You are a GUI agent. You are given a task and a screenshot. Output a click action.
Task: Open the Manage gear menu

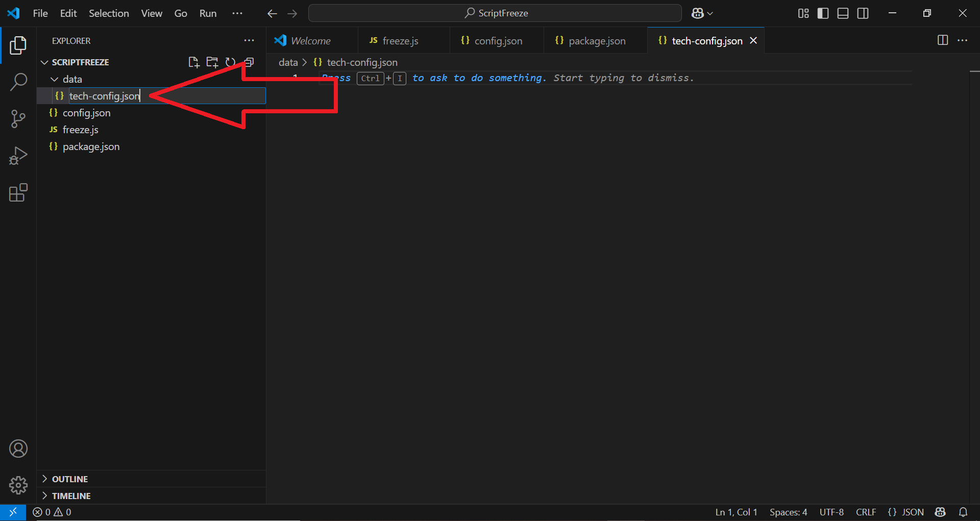coord(18,485)
